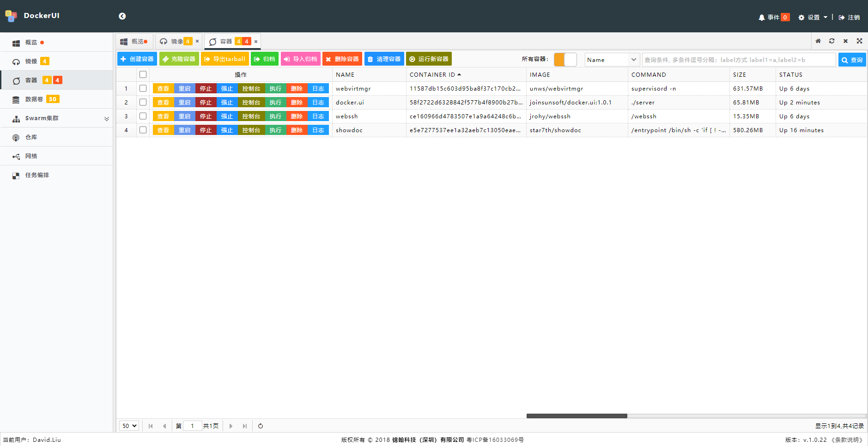
Task: Open the 条款说明 link in footer
Action: pyautogui.click(x=847, y=440)
